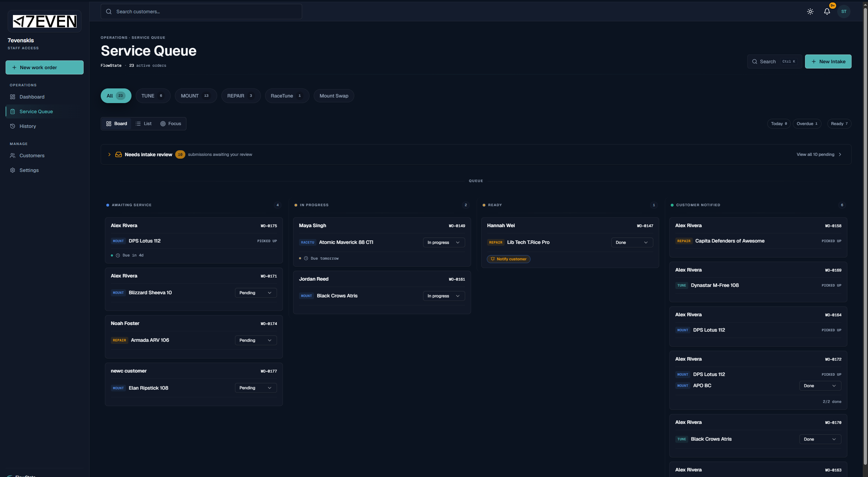Open In progress dropdown for Atomic Maverick 88 CTI

tap(444, 243)
